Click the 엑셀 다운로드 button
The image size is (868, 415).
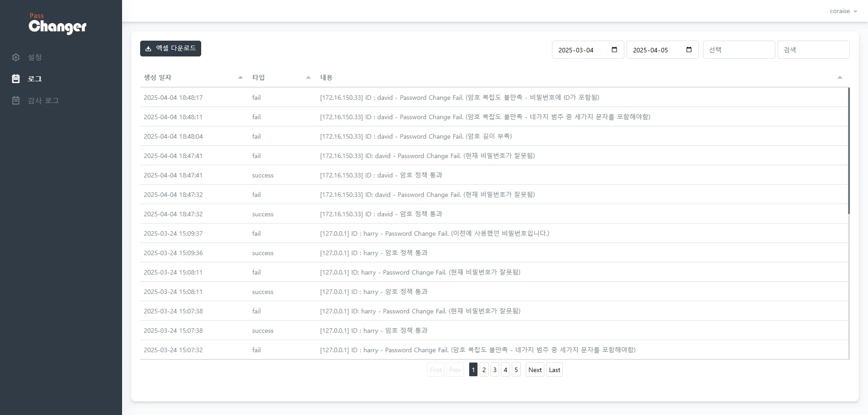pos(170,48)
